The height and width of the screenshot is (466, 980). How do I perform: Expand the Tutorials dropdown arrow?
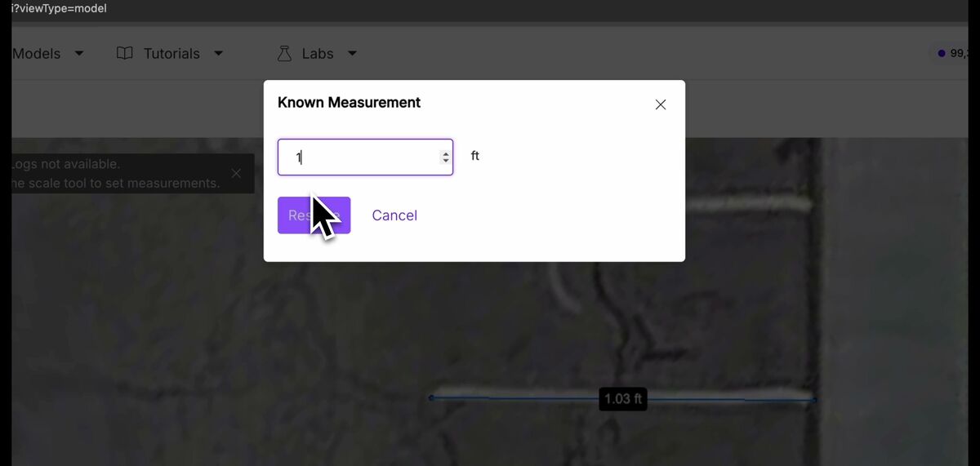point(218,53)
